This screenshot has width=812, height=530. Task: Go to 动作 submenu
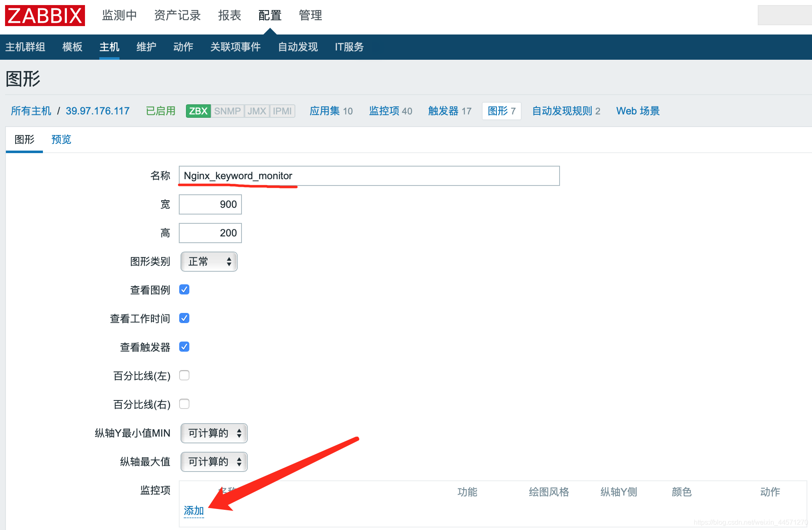tap(183, 47)
